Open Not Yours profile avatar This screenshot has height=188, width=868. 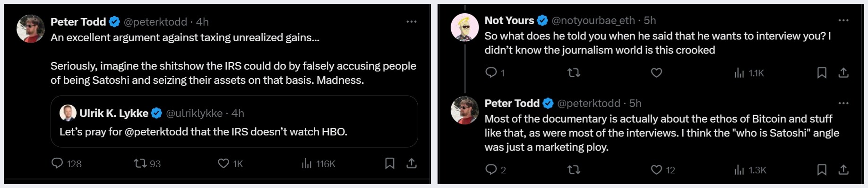(465, 27)
